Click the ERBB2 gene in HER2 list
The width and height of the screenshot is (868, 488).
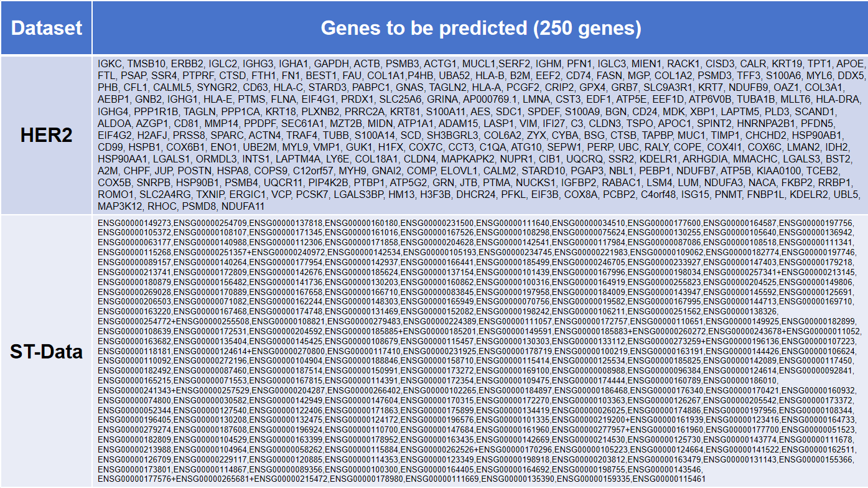tap(184, 63)
